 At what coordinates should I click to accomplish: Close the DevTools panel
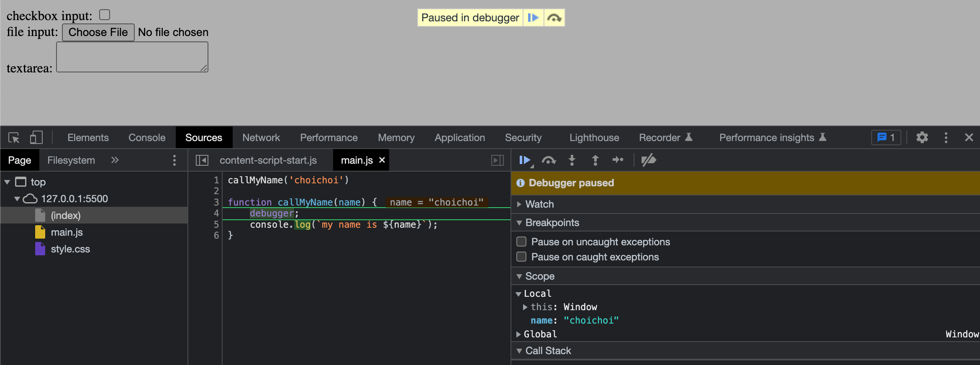(x=969, y=138)
